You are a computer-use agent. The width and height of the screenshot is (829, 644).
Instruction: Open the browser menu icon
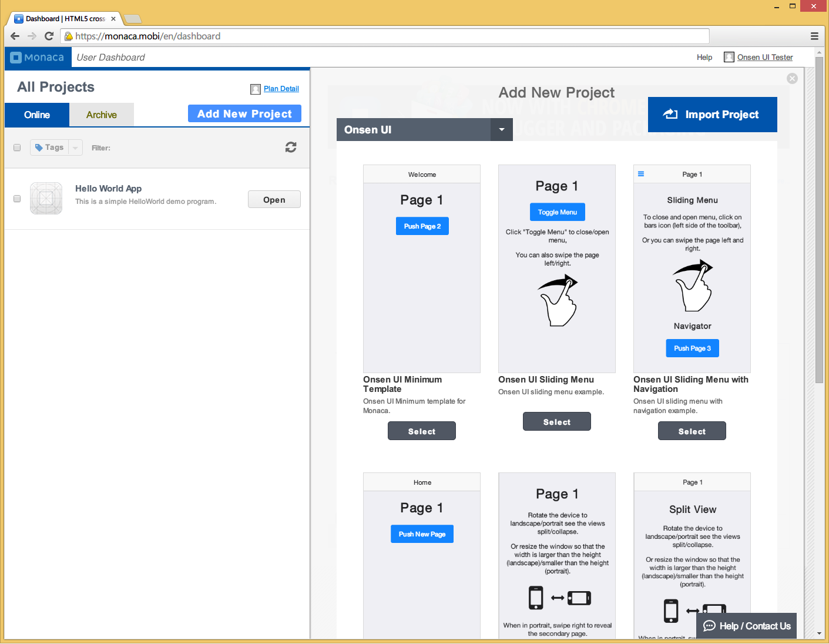pyautogui.click(x=815, y=36)
